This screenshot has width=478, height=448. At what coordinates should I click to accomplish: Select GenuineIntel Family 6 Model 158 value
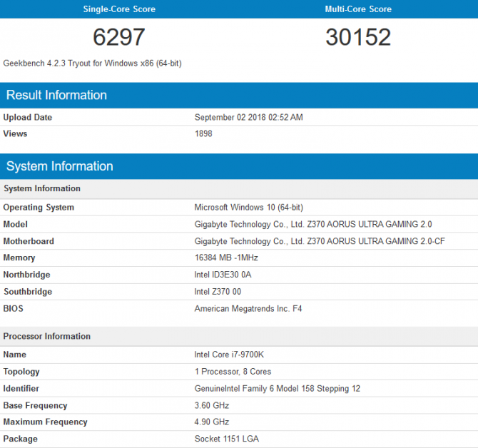tap(278, 389)
